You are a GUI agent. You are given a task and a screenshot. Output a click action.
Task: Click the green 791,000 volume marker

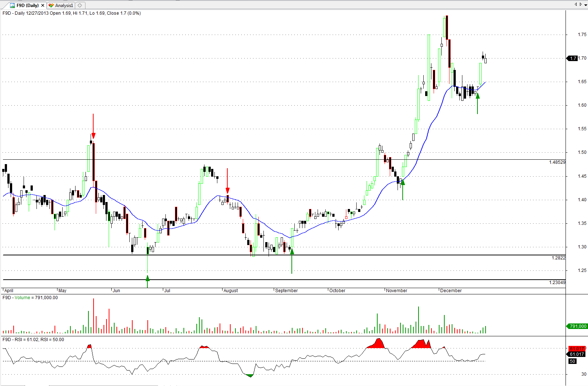point(577,326)
